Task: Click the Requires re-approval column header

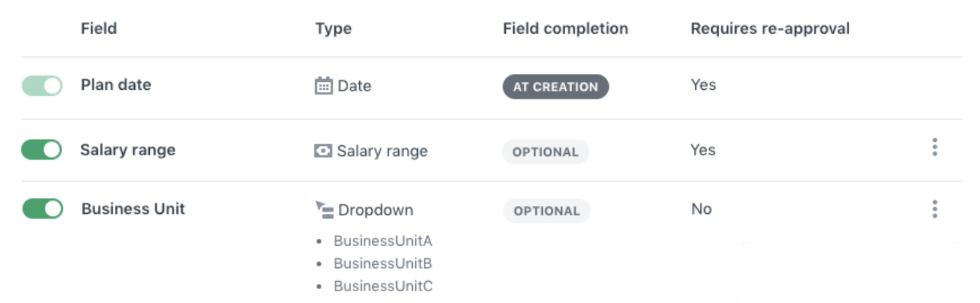Action: coord(770,29)
